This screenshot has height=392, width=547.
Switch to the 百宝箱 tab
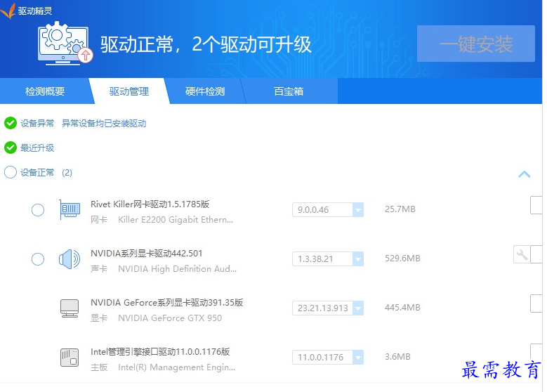tap(289, 91)
